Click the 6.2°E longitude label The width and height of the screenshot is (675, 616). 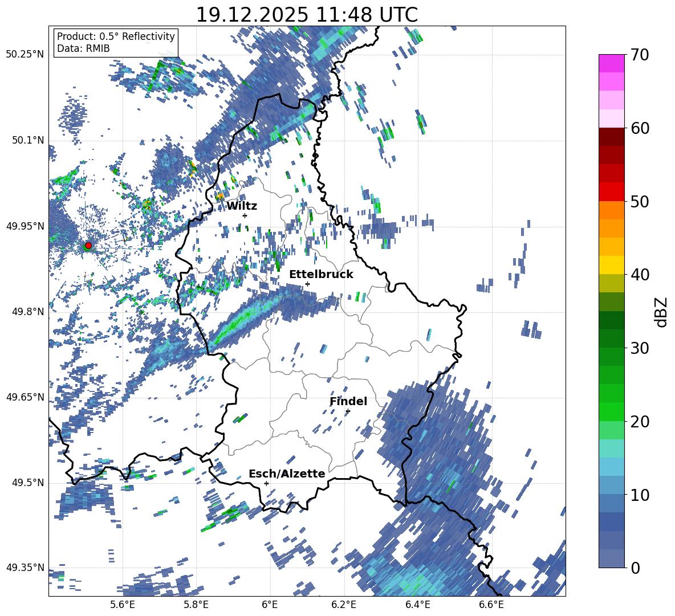344,605
